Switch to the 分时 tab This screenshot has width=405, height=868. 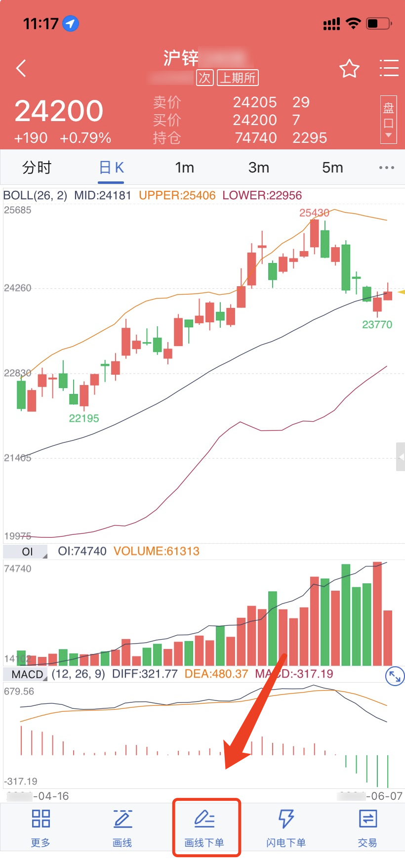point(37,168)
